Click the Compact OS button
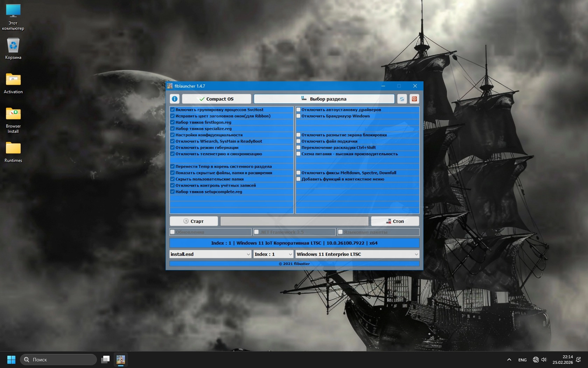Screen dimensions: 588x368 (x=216, y=99)
